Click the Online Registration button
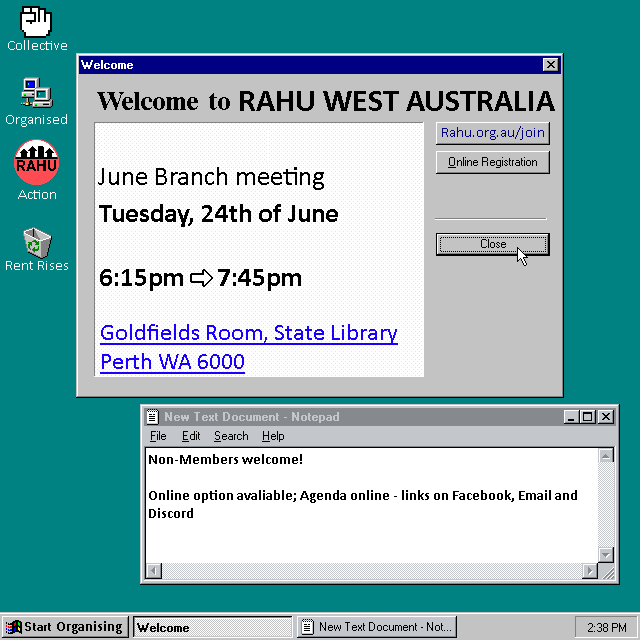 point(493,162)
